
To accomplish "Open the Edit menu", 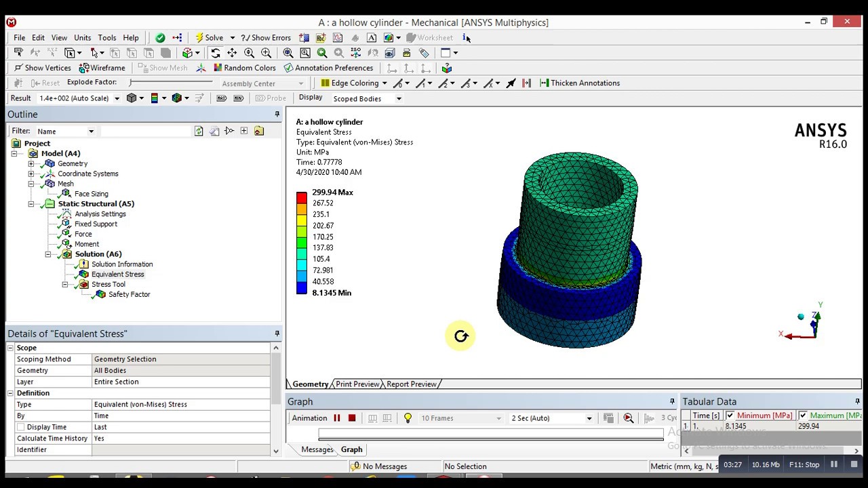I will [38, 38].
